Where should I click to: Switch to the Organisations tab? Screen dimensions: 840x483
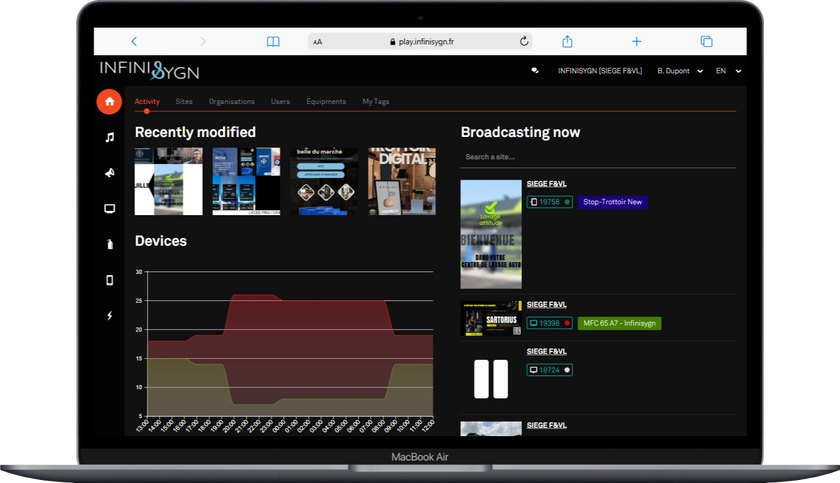click(231, 101)
